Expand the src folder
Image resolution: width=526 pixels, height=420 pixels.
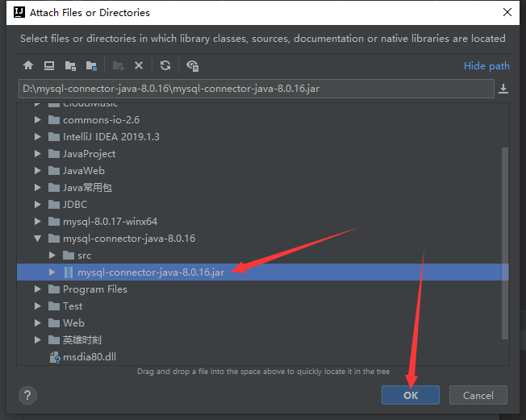[52, 256]
